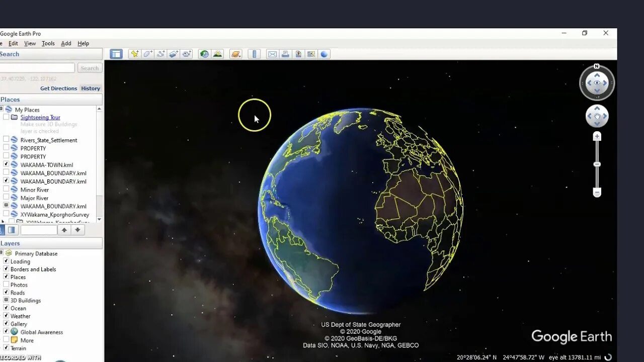Click the search text input field

37,68
